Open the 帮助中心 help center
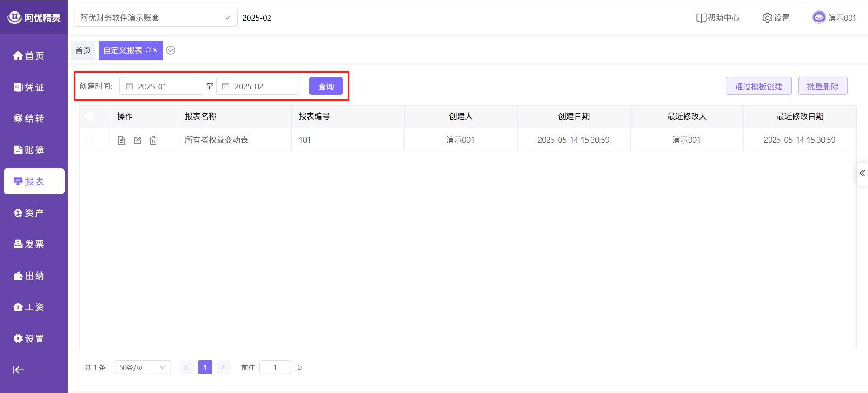Image resolution: width=868 pixels, height=393 pixels. 717,18
